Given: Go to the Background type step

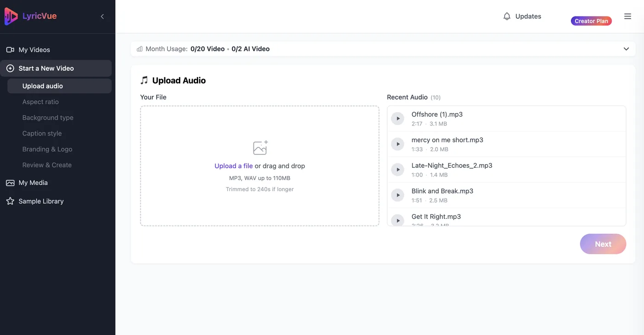Looking at the screenshot, I should pyautogui.click(x=48, y=118).
